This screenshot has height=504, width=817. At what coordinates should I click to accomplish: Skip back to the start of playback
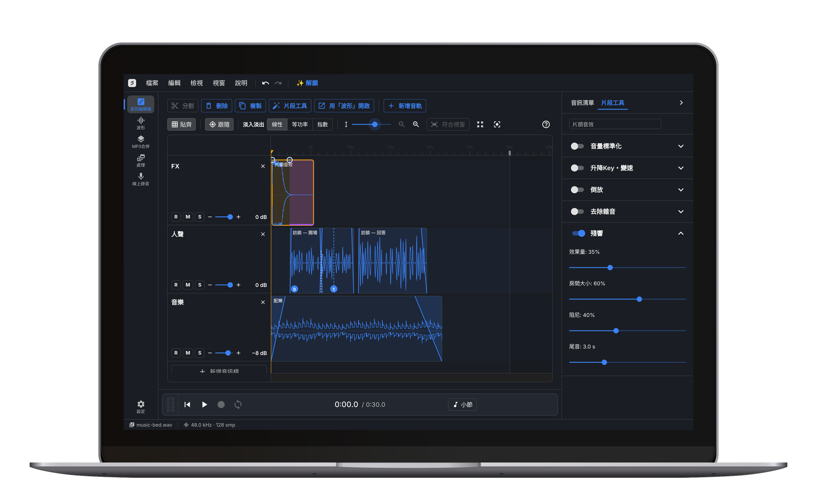tap(187, 405)
